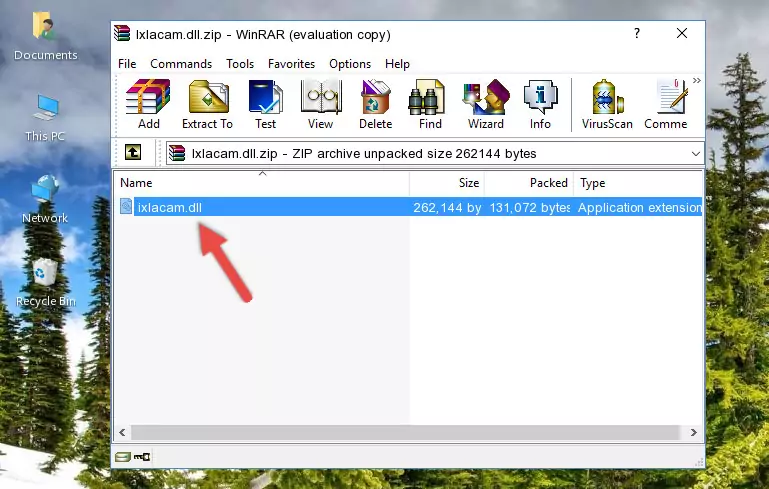Run Test on the archive
The width and height of the screenshot is (769, 489).
click(265, 104)
